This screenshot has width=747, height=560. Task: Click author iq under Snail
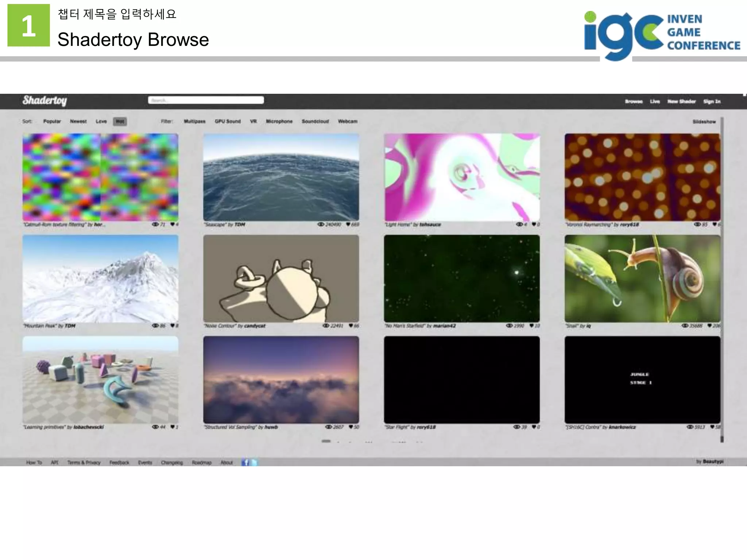588,326
